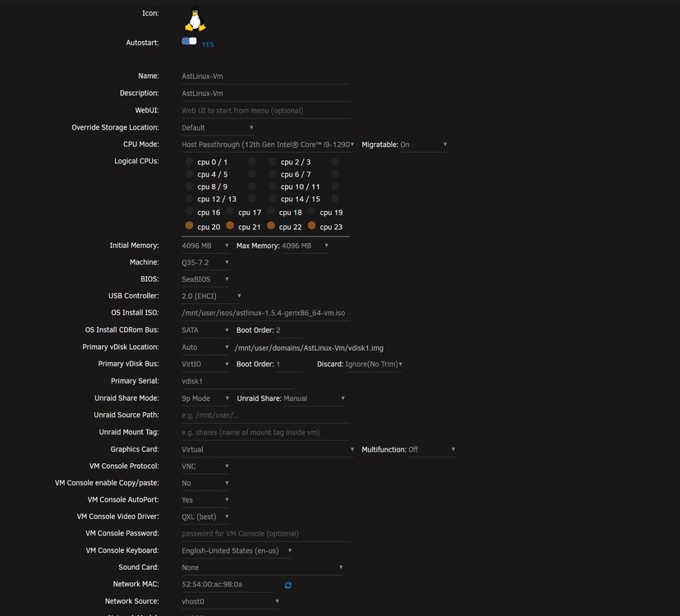
Task: Click the "cpu 8 / 9" label
Action: (212, 187)
